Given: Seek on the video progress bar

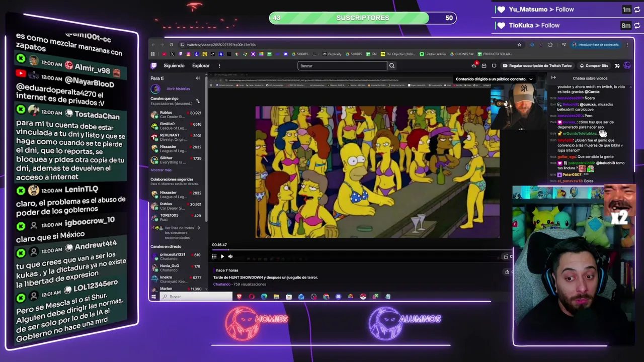Looking at the screenshot, I should 361,249.
